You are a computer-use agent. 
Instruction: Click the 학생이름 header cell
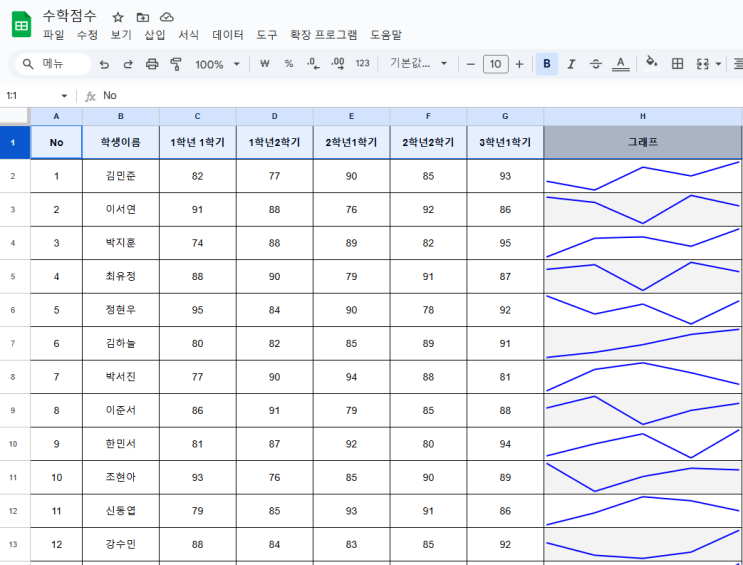click(x=121, y=142)
